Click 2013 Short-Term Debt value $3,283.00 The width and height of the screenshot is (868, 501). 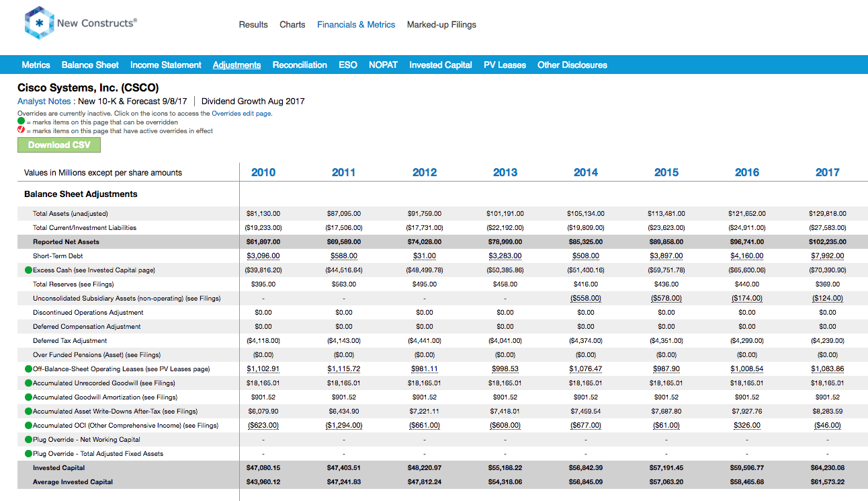tap(505, 256)
